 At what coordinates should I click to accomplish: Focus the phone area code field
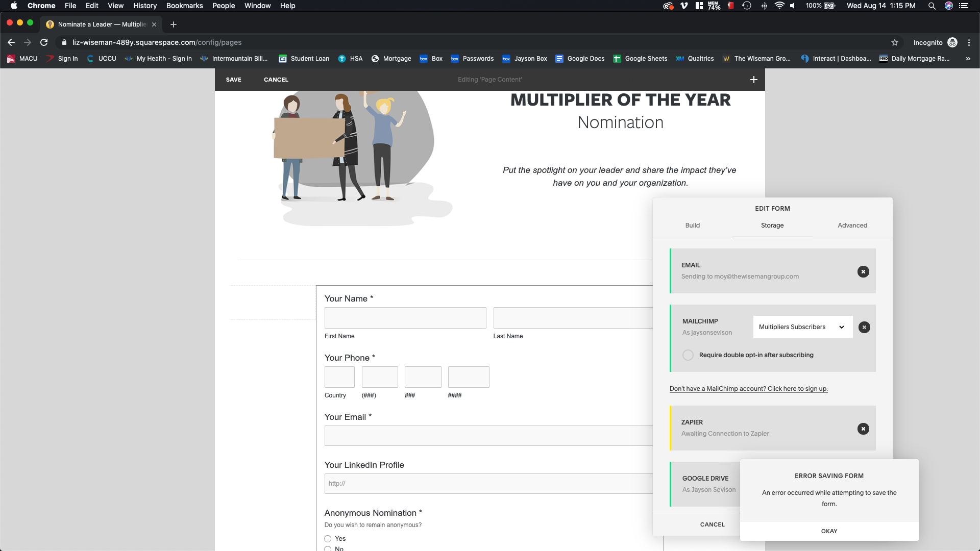(380, 377)
